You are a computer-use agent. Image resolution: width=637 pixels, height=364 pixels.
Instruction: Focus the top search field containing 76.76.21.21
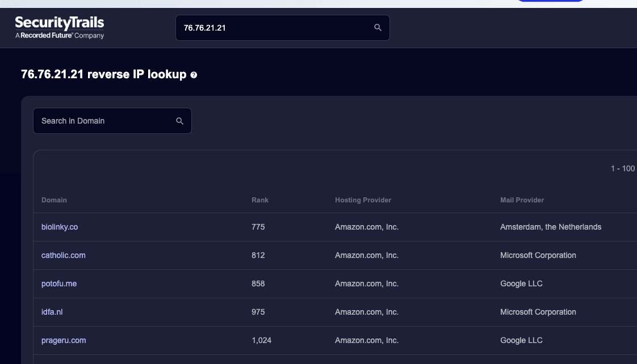273,28
